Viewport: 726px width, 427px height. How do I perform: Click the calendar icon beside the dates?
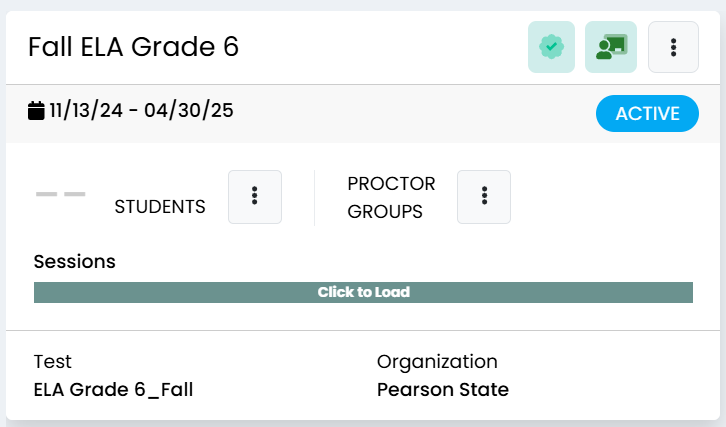pyautogui.click(x=36, y=111)
